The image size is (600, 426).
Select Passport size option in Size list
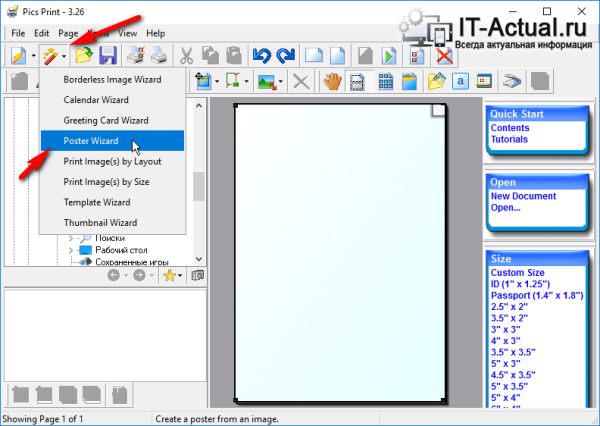click(x=534, y=296)
